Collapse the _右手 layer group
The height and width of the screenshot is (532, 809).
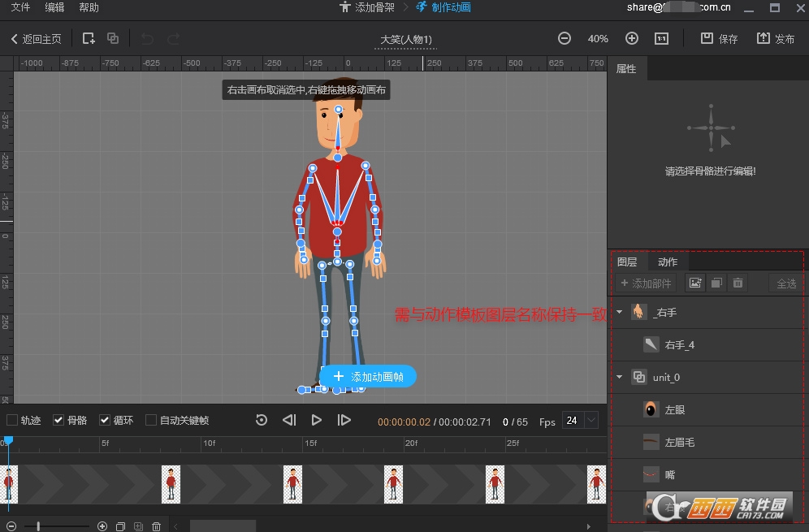click(x=620, y=312)
